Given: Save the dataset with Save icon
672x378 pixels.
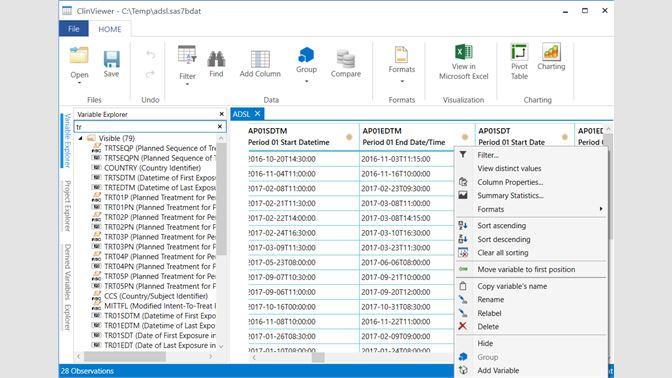Looking at the screenshot, I should click(x=111, y=59).
